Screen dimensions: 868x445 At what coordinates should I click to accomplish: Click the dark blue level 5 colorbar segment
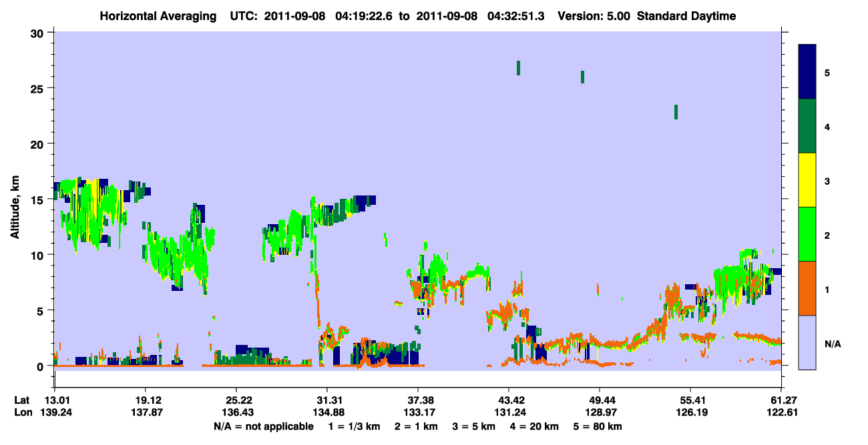(807, 72)
